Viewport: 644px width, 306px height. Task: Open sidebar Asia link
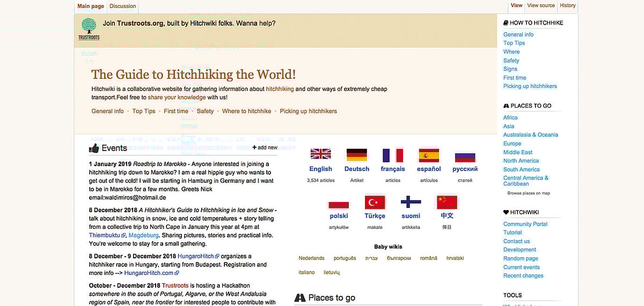point(509,126)
